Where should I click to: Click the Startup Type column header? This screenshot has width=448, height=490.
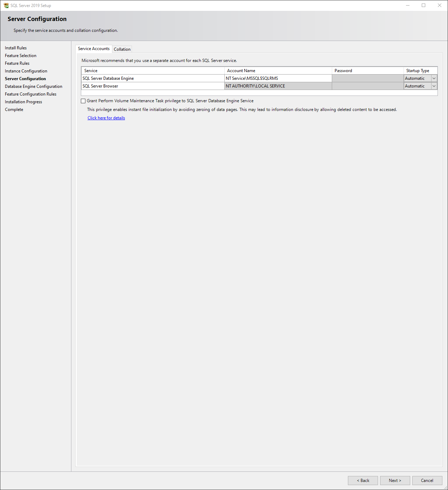pos(420,71)
